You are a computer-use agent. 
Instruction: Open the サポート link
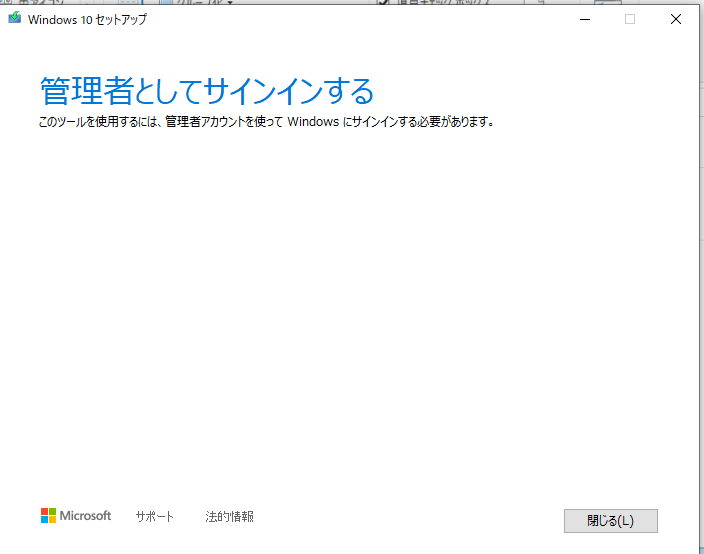(154, 516)
